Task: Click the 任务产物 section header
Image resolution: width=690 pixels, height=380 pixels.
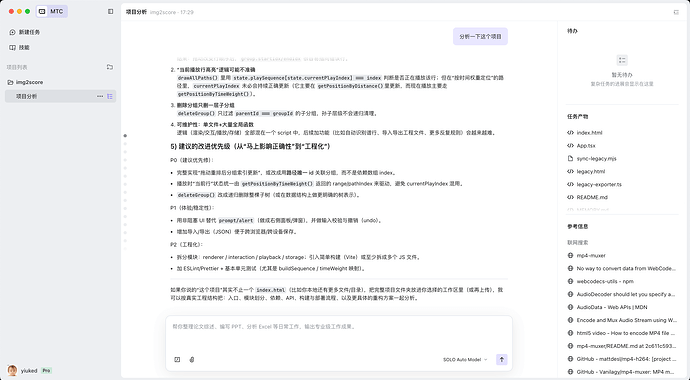Action: pyautogui.click(x=577, y=117)
